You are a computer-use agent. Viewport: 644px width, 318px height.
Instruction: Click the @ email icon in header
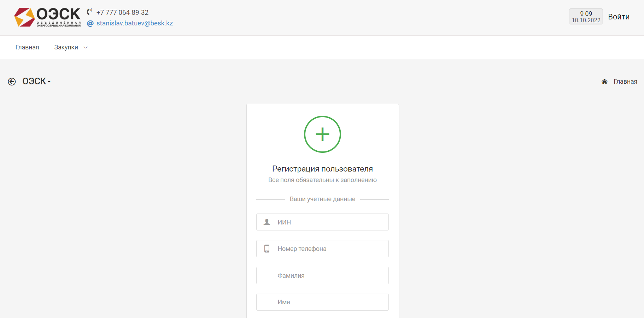tap(90, 23)
